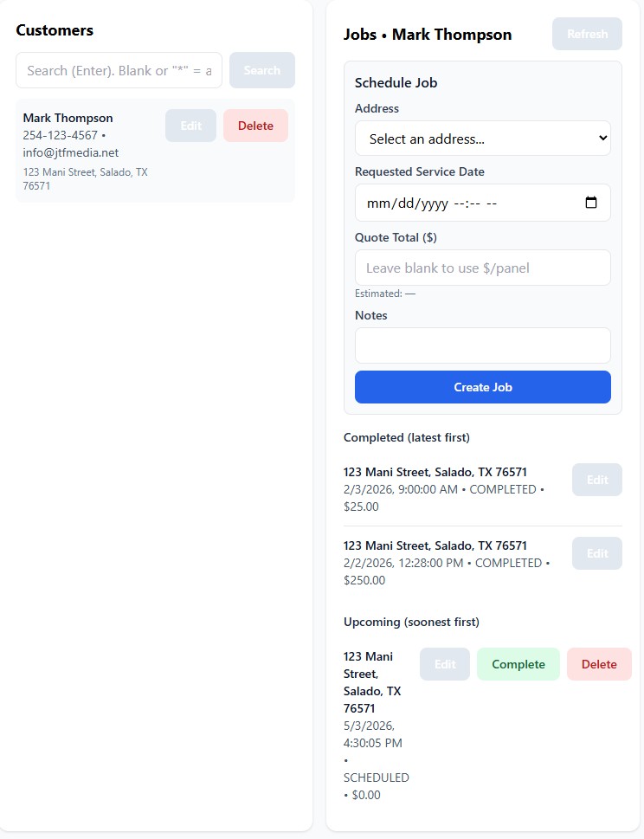Focus the Requested Service Date field

coord(467,203)
